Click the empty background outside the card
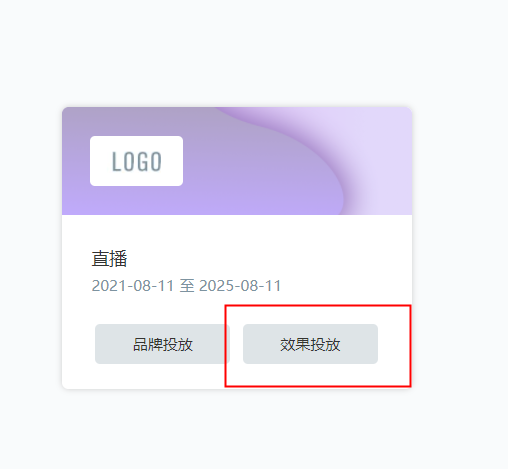This screenshot has height=469, width=508. (460, 233)
